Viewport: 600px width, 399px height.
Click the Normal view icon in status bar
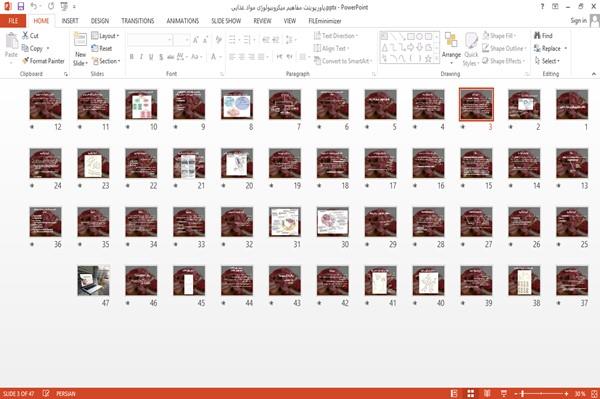454,393
